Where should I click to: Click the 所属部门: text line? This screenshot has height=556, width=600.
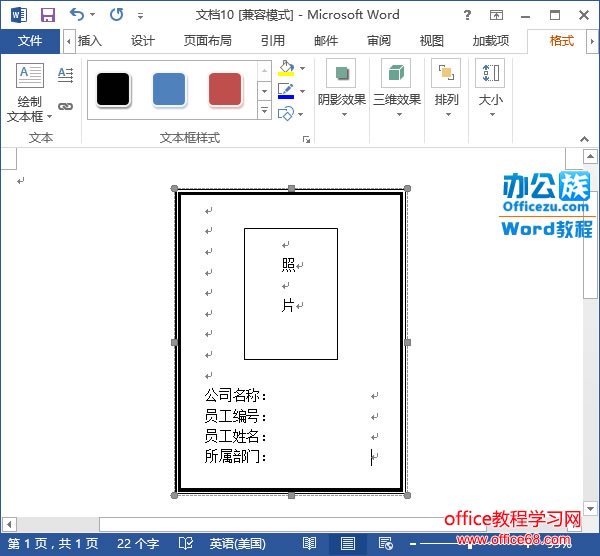point(235,456)
